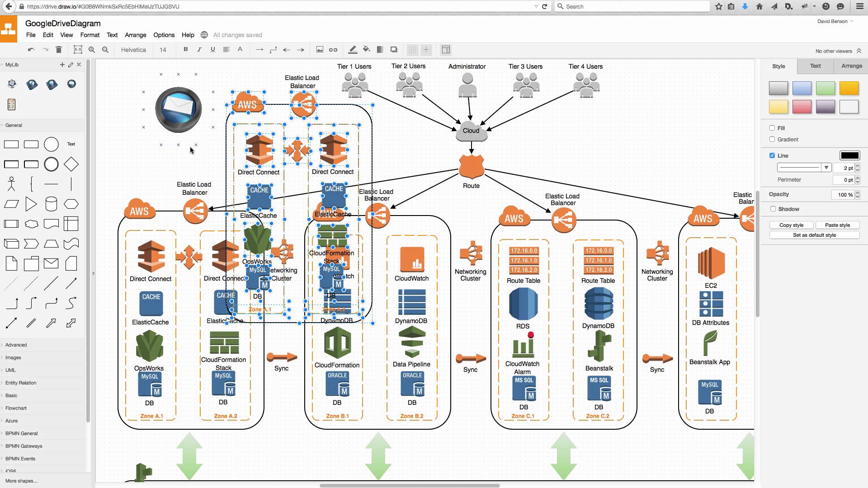
Task: Click the AWS shield icon top left
Action: click(x=247, y=104)
